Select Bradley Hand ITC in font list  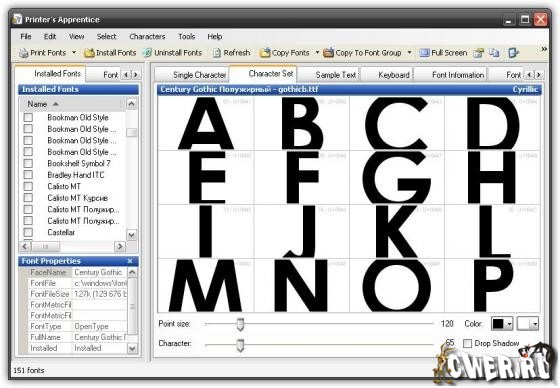coord(76,175)
